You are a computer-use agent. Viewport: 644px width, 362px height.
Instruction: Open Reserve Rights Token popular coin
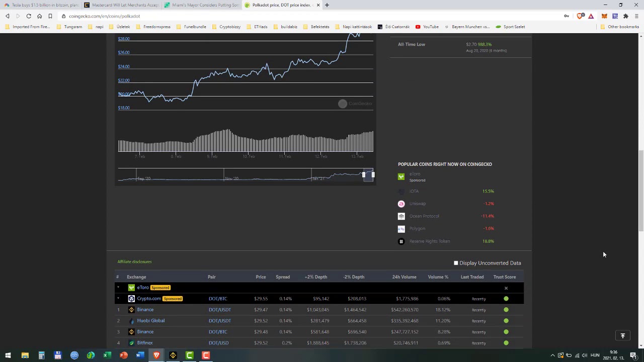click(430, 241)
